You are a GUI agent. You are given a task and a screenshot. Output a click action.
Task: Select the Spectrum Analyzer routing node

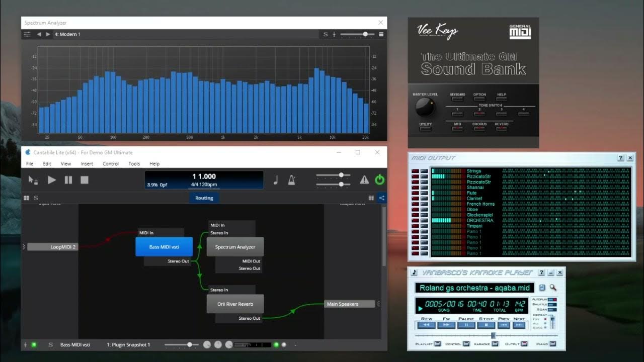click(235, 247)
